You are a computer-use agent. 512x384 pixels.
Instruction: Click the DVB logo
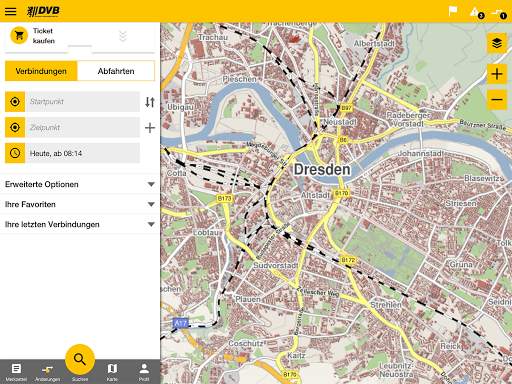click(x=43, y=11)
